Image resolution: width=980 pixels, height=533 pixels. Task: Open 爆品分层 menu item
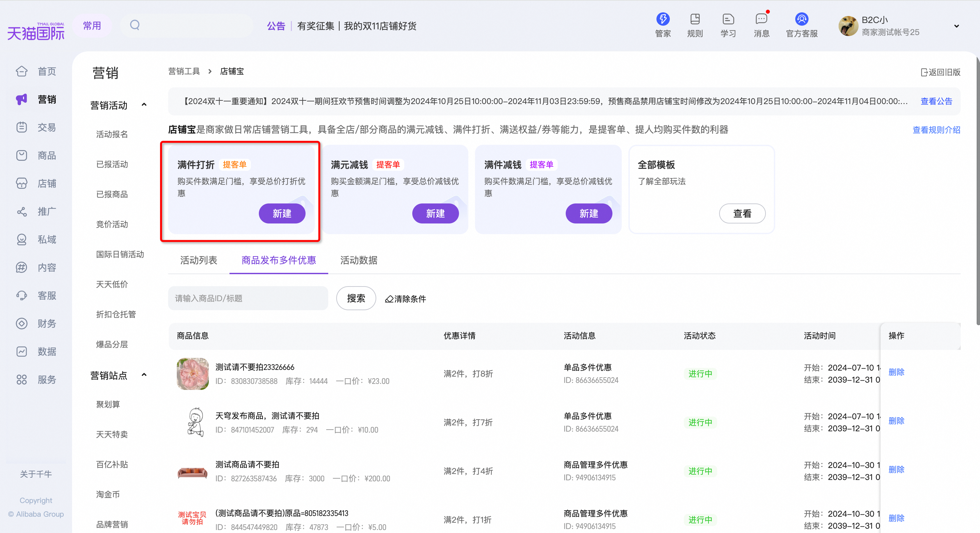click(x=112, y=344)
